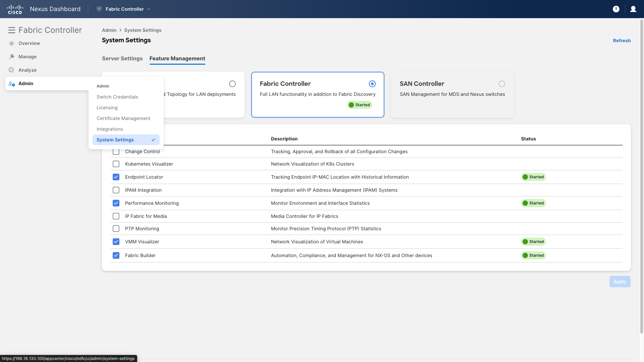Click the Status column header
644x362 pixels.
point(528,139)
